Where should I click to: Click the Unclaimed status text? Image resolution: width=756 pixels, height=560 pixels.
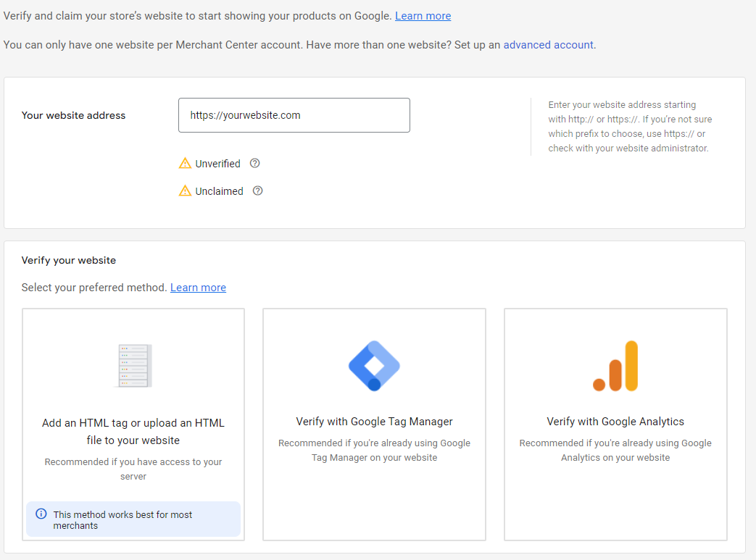pos(219,191)
